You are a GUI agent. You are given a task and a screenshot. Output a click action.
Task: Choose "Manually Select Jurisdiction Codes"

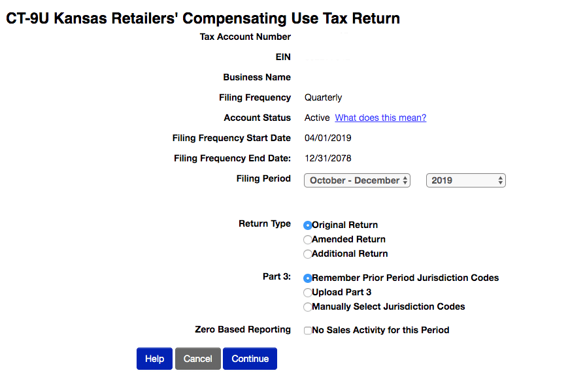click(x=308, y=306)
